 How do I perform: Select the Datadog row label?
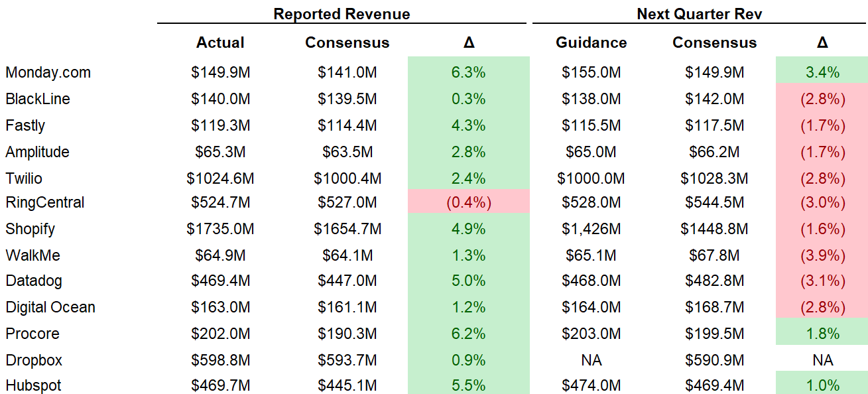[x=34, y=281]
